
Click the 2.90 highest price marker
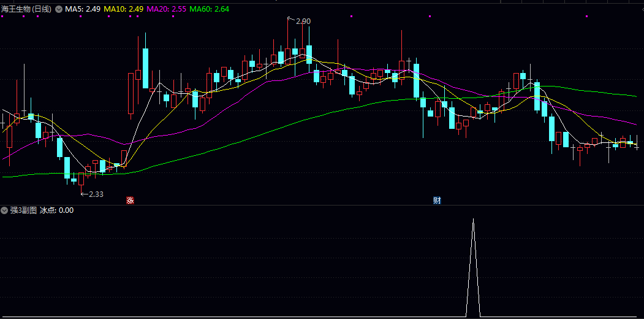pyautogui.click(x=303, y=21)
